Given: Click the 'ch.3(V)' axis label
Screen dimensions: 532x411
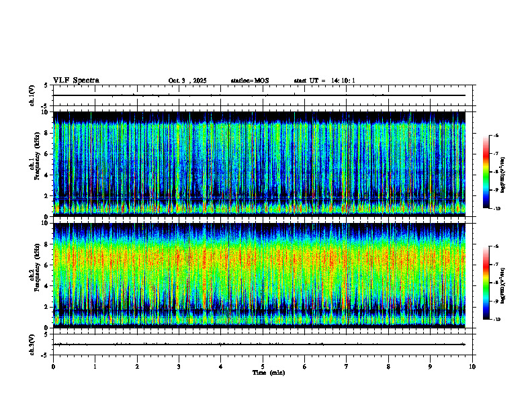Looking at the screenshot, I should tap(32, 345).
